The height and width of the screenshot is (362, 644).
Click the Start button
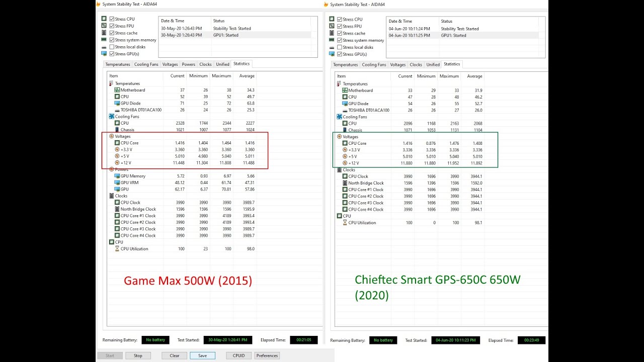[x=110, y=355]
